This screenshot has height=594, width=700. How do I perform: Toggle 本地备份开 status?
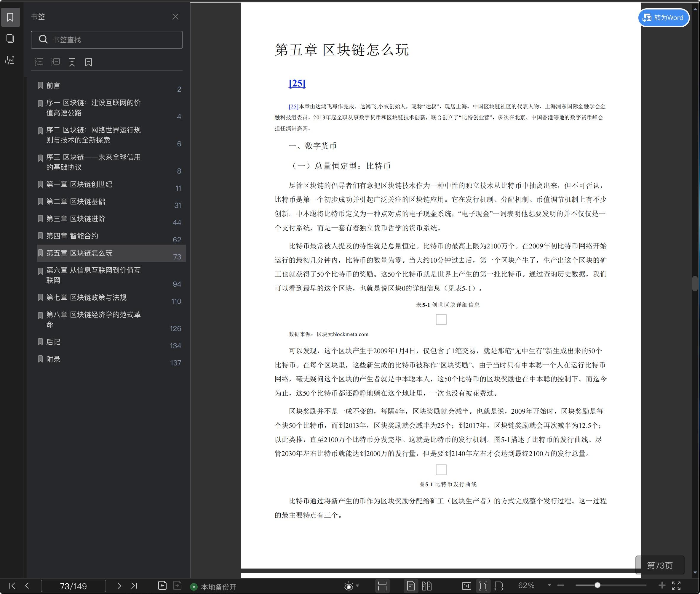[x=213, y=587]
